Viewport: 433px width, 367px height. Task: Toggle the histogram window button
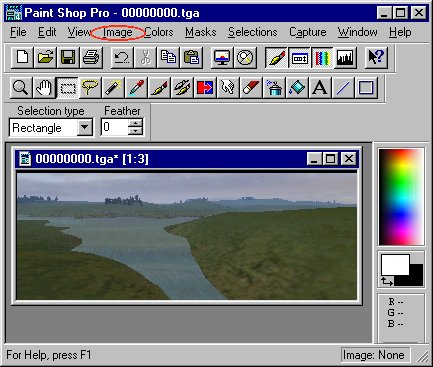click(345, 58)
